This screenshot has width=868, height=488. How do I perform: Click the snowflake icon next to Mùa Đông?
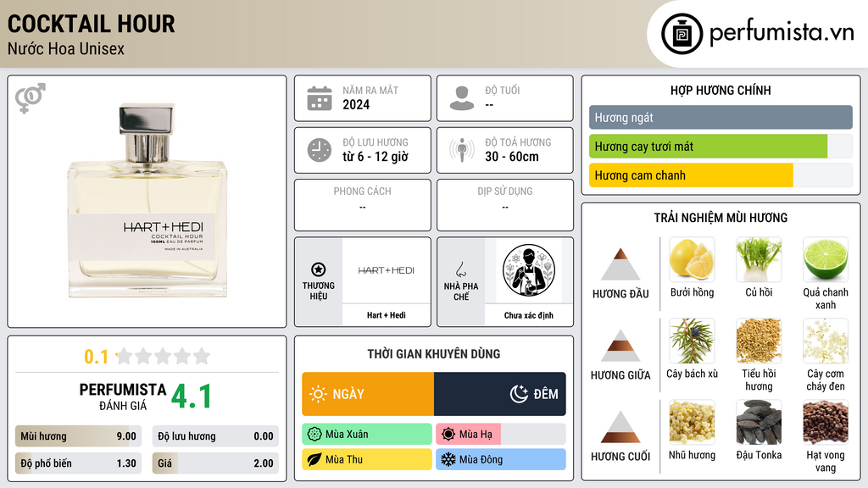click(x=448, y=459)
